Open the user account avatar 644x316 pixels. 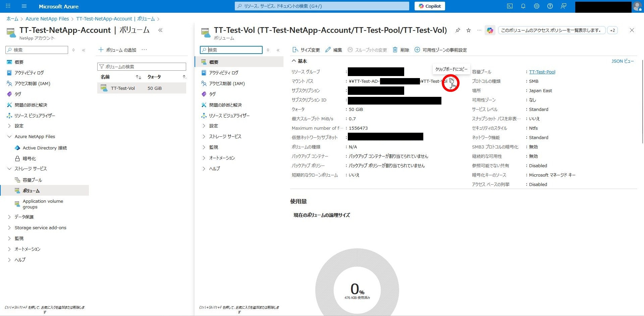pos(637,6)
